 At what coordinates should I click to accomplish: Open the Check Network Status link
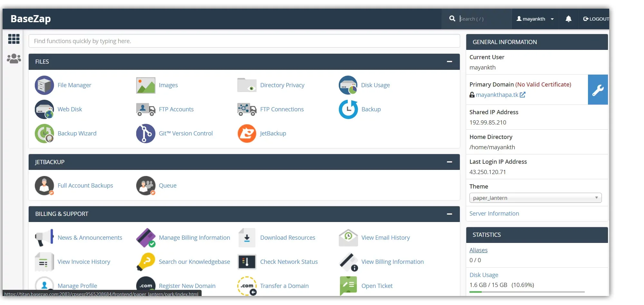[289, 262]
